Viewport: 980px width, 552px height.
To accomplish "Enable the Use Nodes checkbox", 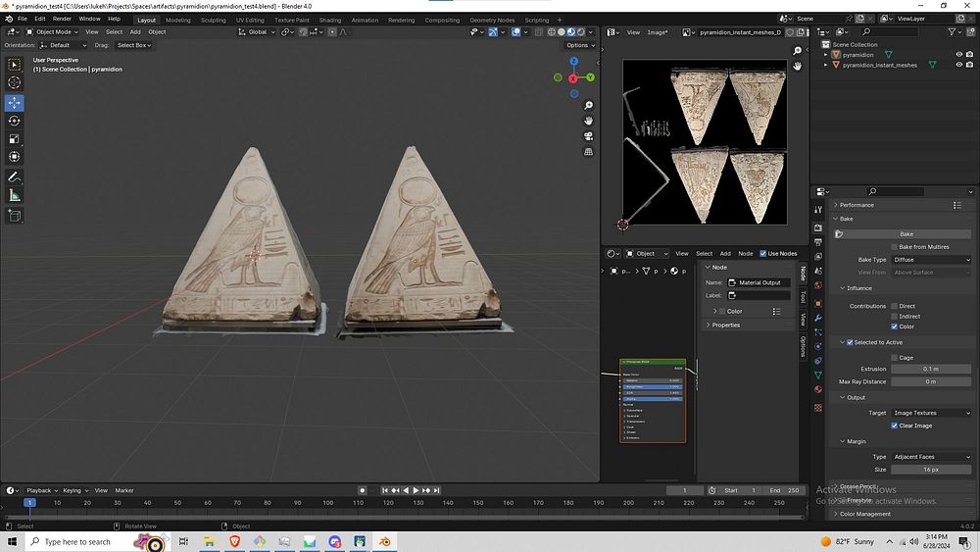I will [764, 253].
